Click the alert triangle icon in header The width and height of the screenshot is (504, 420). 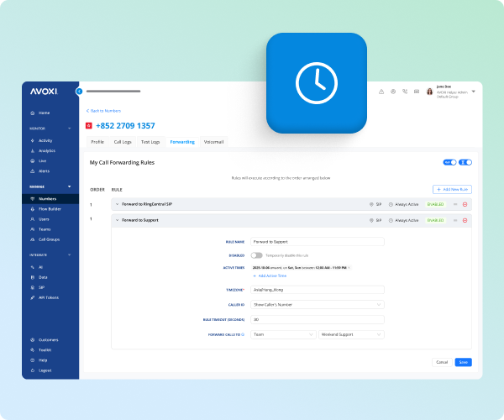pyautogui.click(x=381, y=91)
